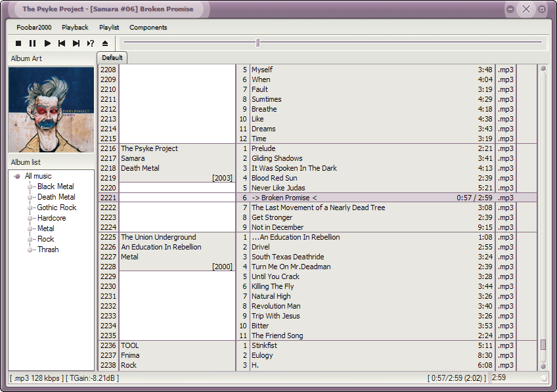Screen dimensions: 557x392
Task: Click the Play button in the toolbar
Action: tap(47, 43)
